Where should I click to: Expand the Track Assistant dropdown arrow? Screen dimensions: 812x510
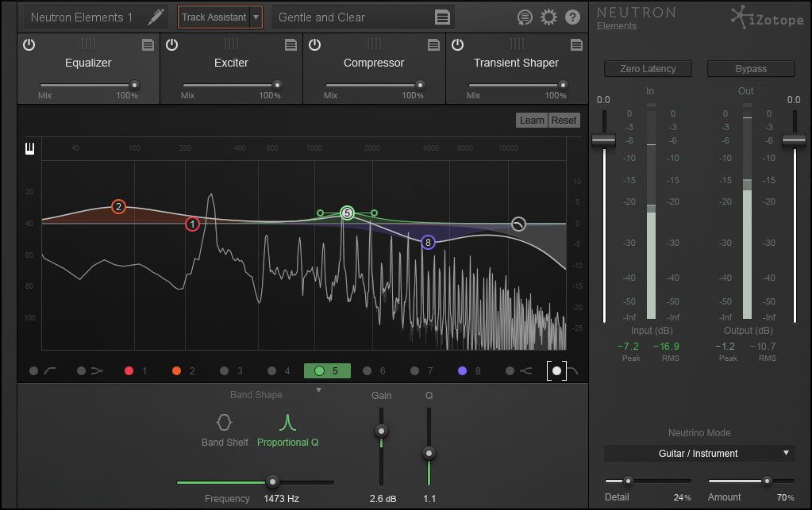(x=256, y=17)
